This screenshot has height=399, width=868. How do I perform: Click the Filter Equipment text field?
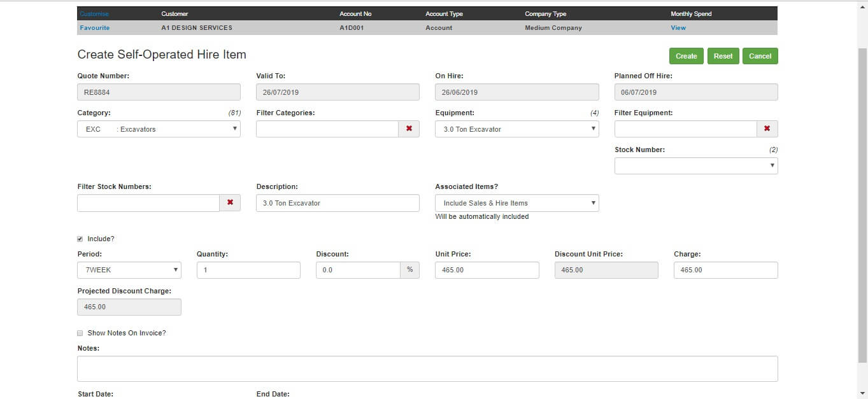(685, 129)
